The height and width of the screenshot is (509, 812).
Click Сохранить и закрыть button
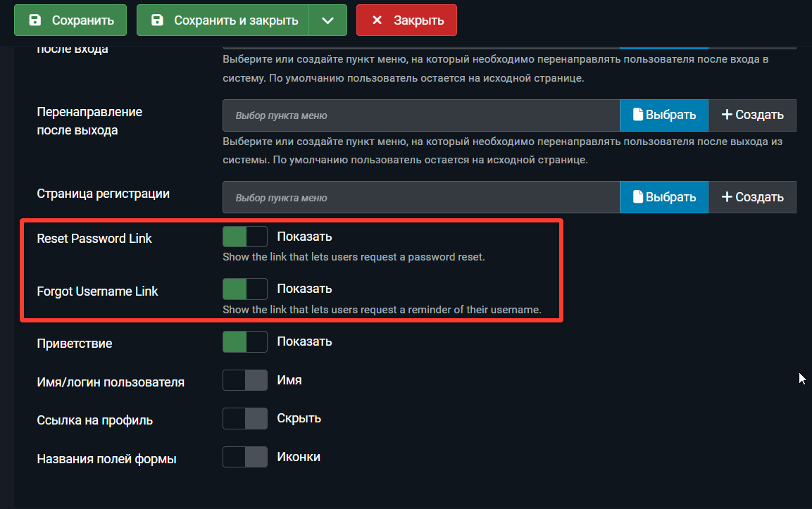(223, 20)
